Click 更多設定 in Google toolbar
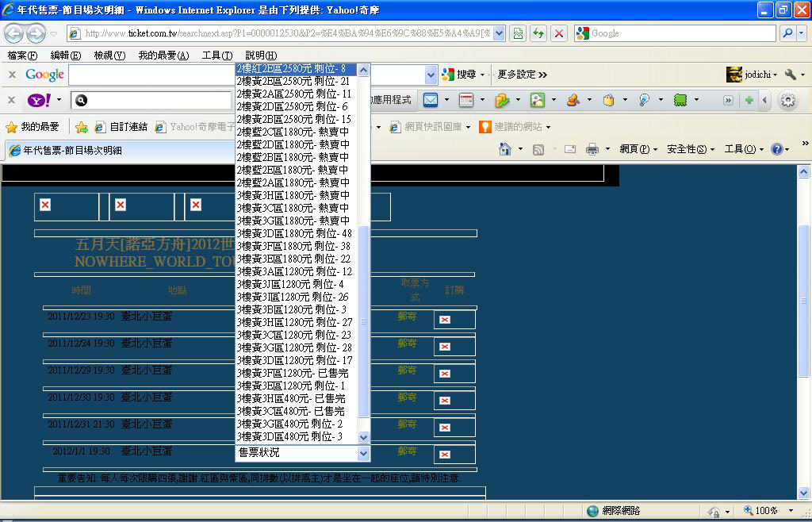The height and width of the screenshot is (522, 812). tap(522, 75)
